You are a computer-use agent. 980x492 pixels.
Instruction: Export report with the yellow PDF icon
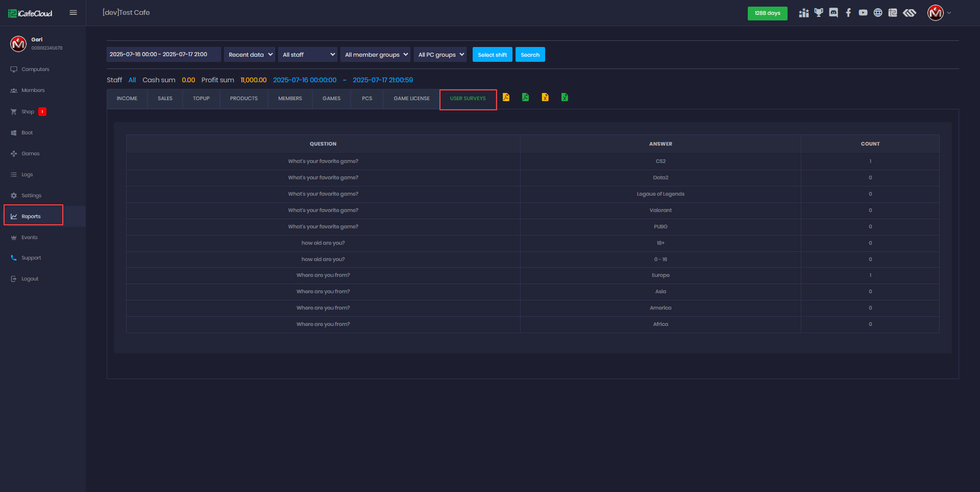click(506, 97)
